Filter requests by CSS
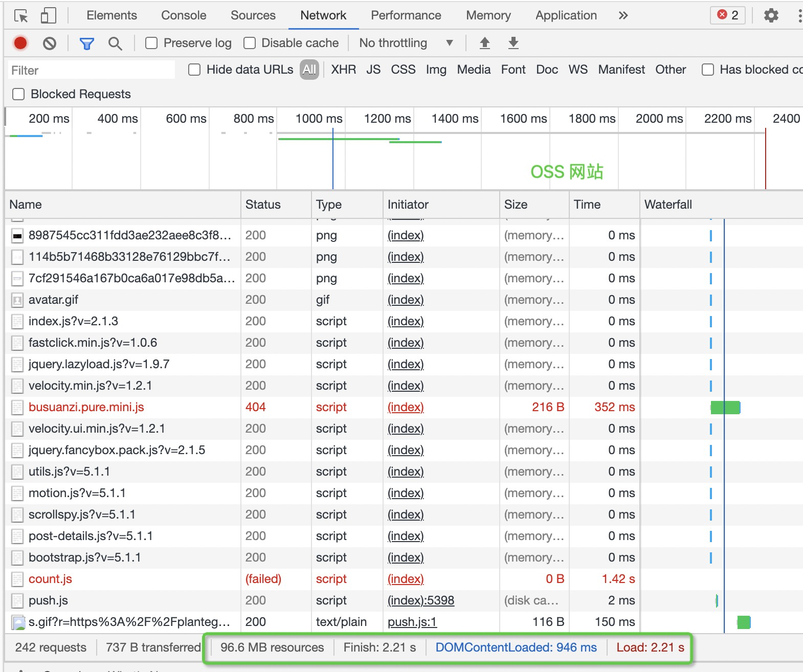The image size is (803, 672). 403,70
